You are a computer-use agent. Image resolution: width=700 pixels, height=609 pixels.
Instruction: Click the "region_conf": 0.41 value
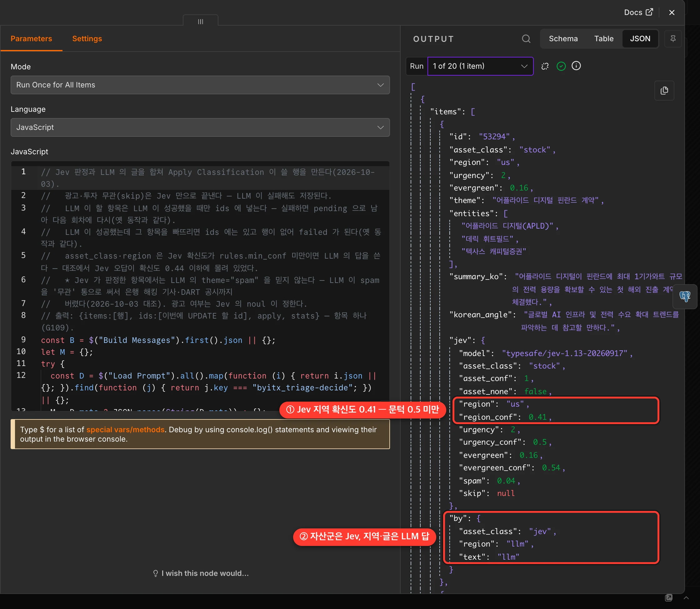(x=537, y=417)
